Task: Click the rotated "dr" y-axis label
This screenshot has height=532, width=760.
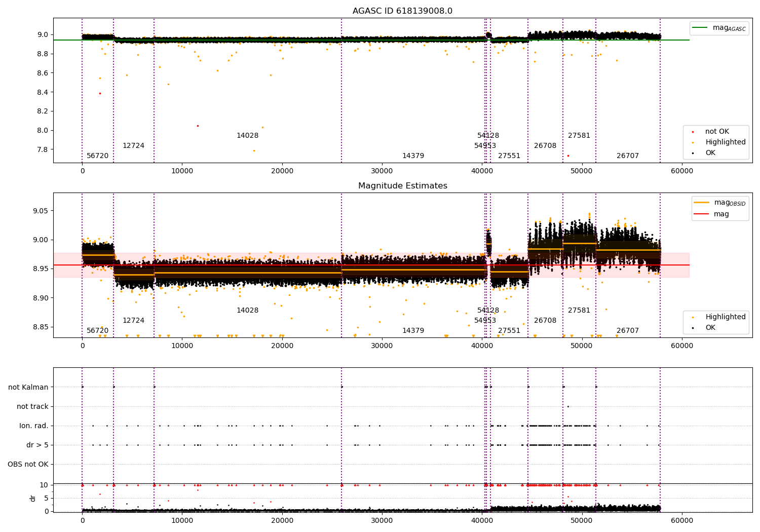Action: pyautogui.click(x=33, y=498)
